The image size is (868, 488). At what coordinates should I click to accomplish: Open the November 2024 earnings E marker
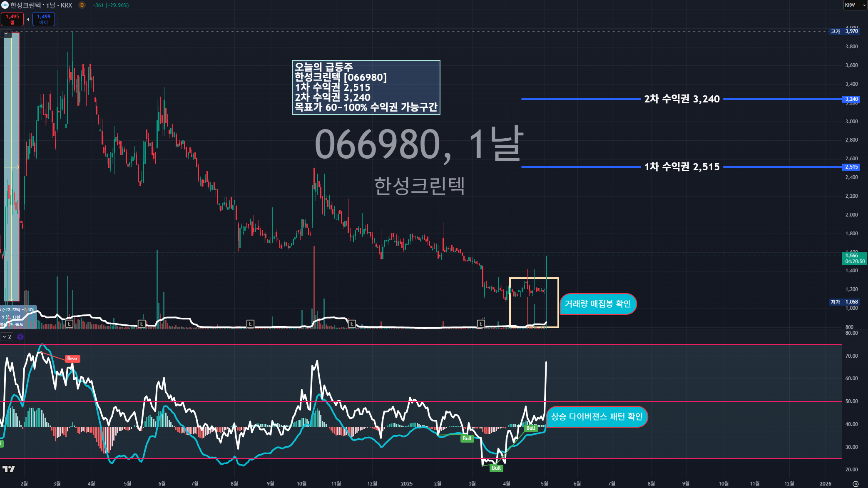(352, 324)
